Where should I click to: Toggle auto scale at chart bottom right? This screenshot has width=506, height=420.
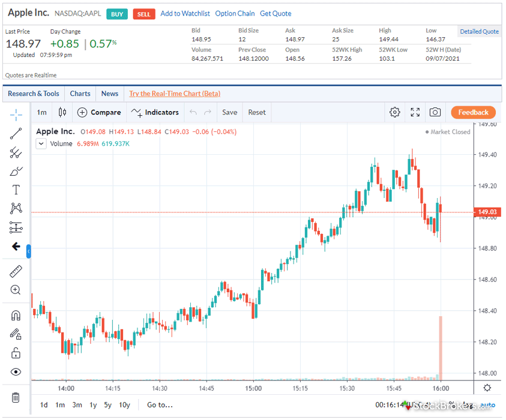click(x=488, y=405)
